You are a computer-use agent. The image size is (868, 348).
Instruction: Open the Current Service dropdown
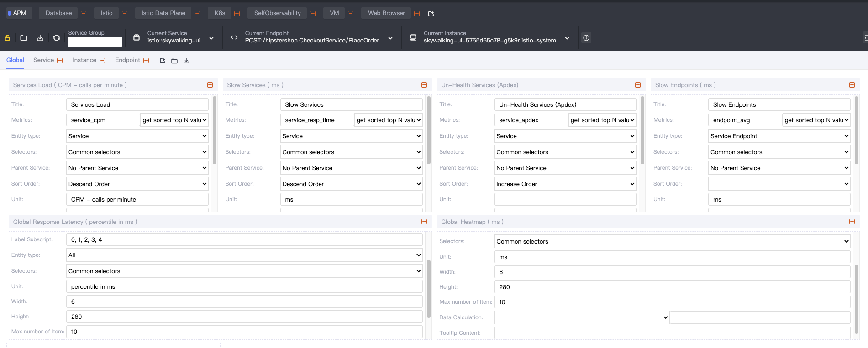coord(211,38)
